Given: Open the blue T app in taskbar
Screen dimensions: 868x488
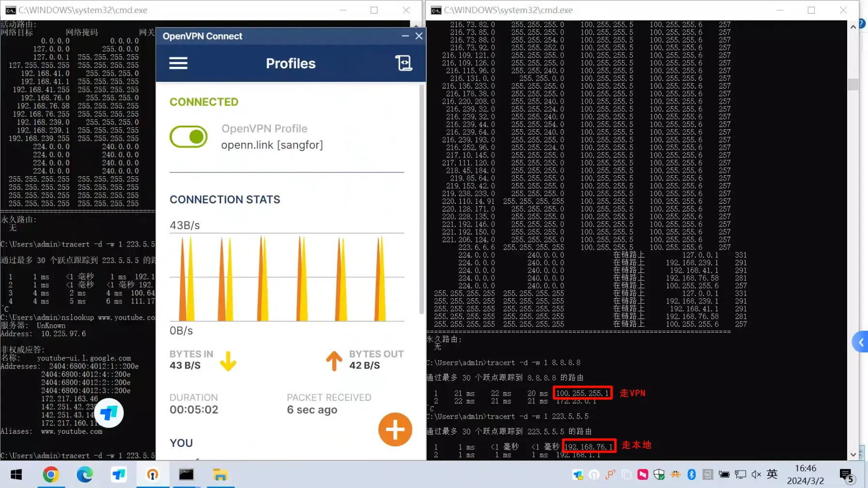Looking at the screenshot, I should tap(119, 474).
